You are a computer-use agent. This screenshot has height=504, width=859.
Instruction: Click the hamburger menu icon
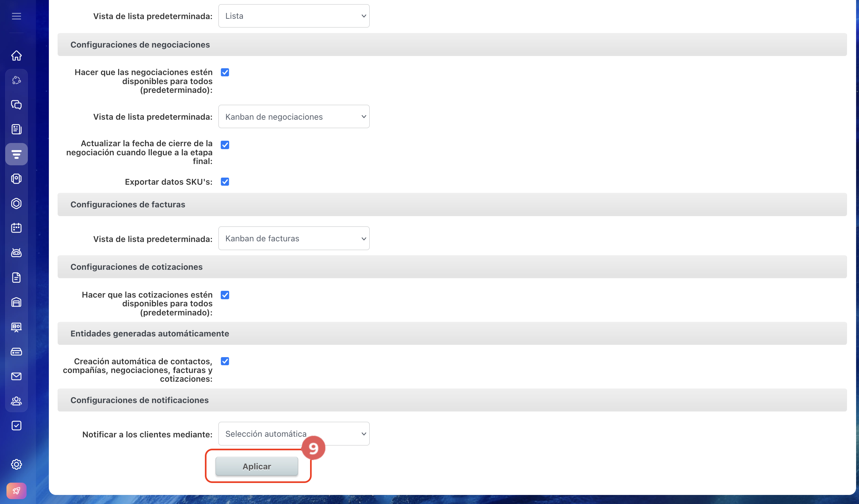pyautogui.click(x=17, y=16)
